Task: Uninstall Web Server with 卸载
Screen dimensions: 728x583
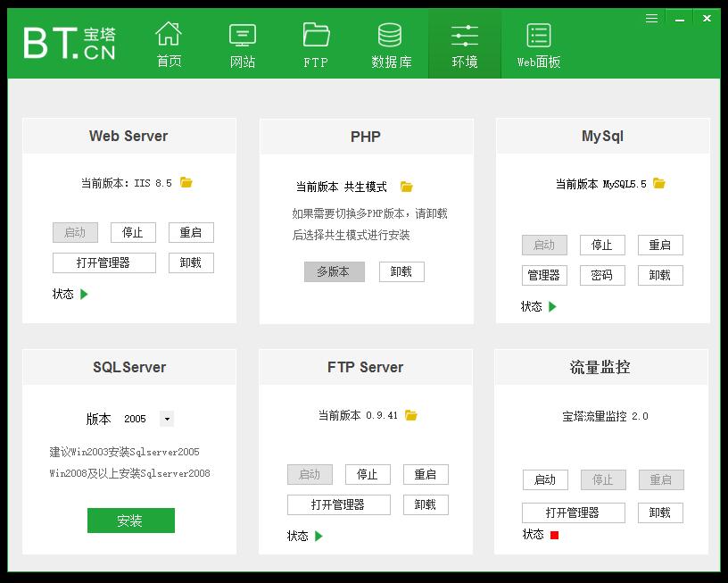Action: [191, 263]
